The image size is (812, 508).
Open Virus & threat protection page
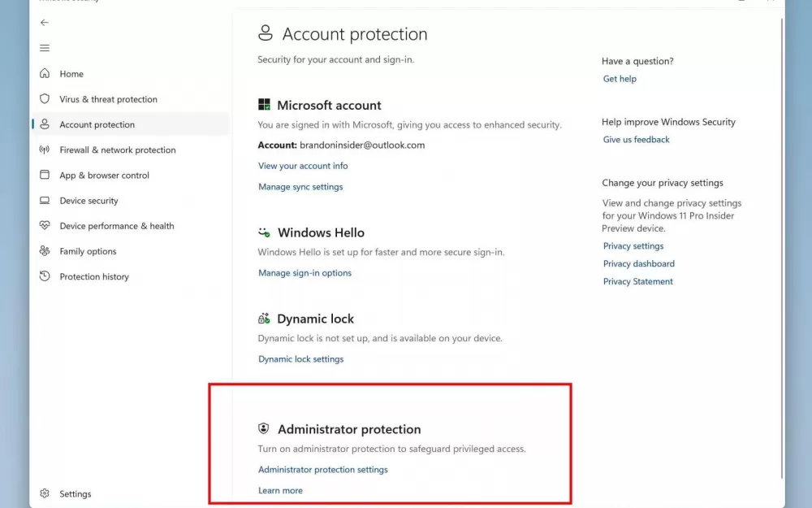pyautogui.click(x=108, y=99)
